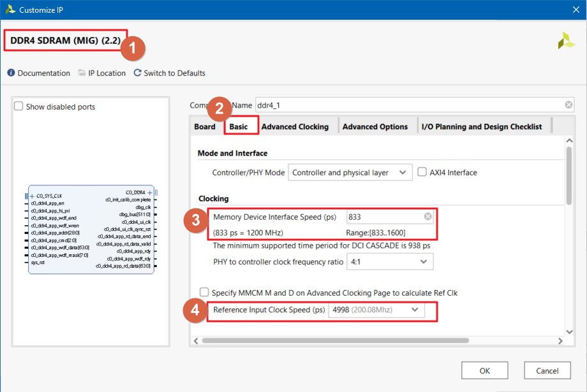Image resolution: width=587 pixels, height=392 pixels.
Task: Click the sys_rst port label
Action: click(x=38, y=263)
